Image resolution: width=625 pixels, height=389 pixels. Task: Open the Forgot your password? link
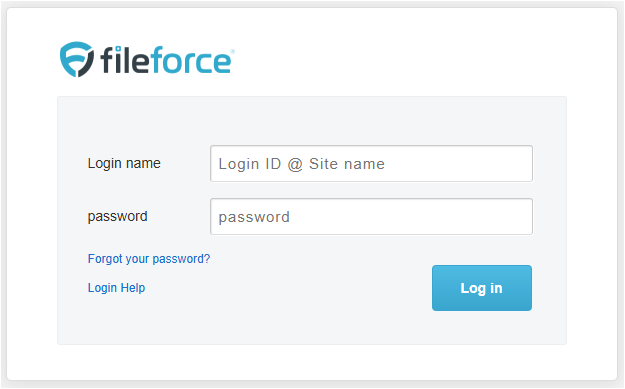pos(149,259)
